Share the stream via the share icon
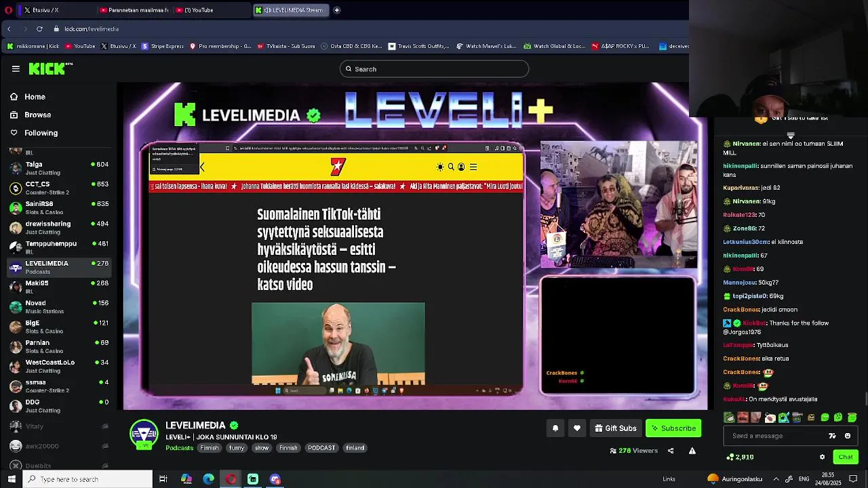 point(671,450)
